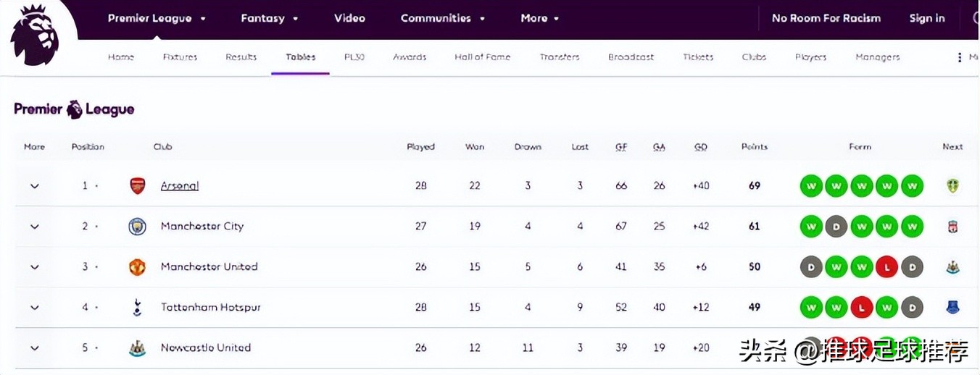Expand the Tottenham Hotspur row details

[34, 308]
